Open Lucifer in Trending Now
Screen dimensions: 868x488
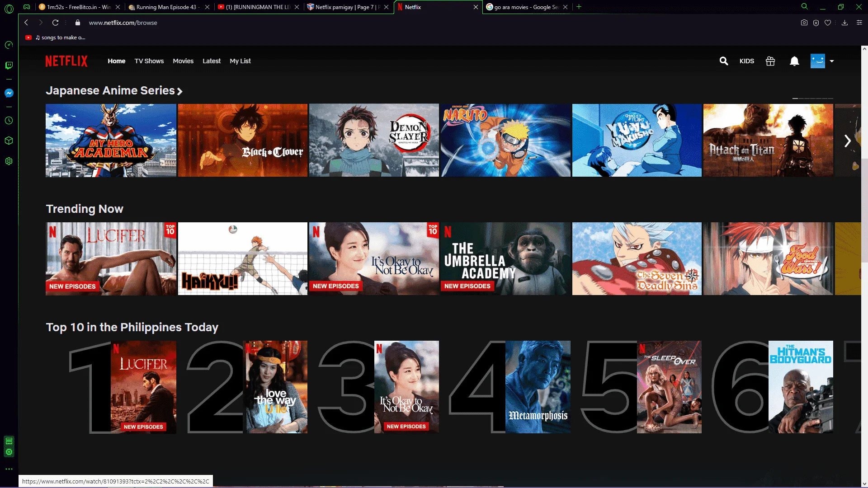111,259
